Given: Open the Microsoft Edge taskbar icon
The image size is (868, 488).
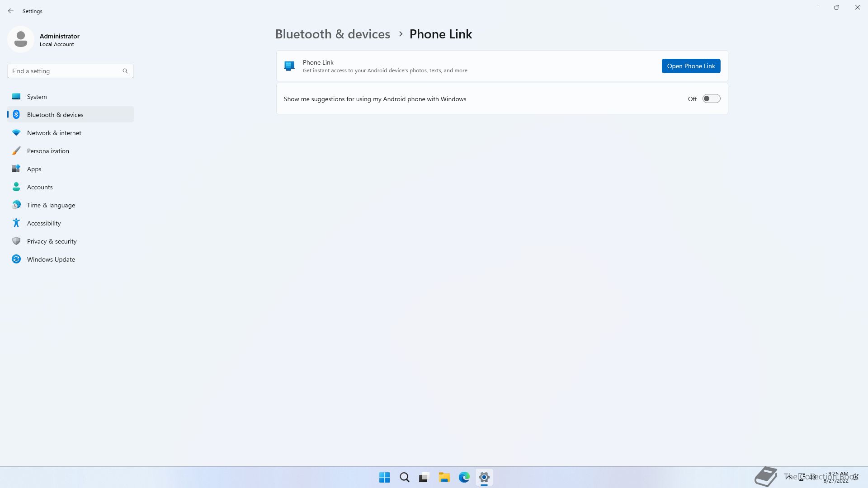Looking at the screenshot, I should click(464, 477).
